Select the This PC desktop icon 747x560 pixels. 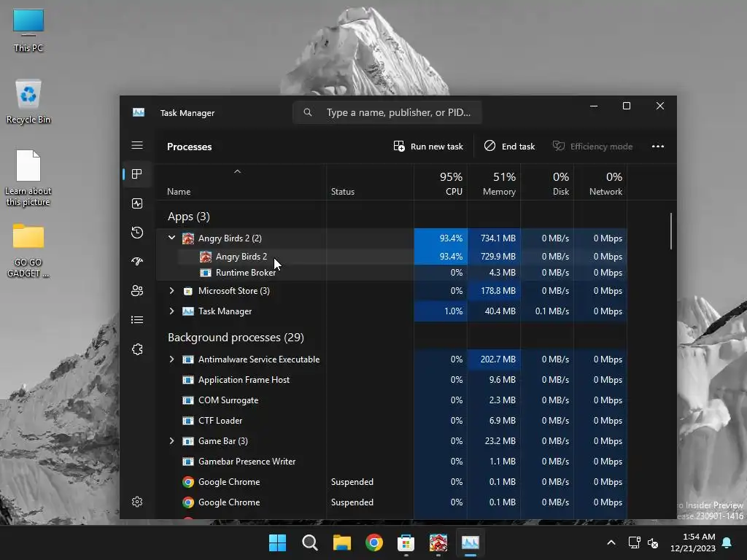point(28,31)
